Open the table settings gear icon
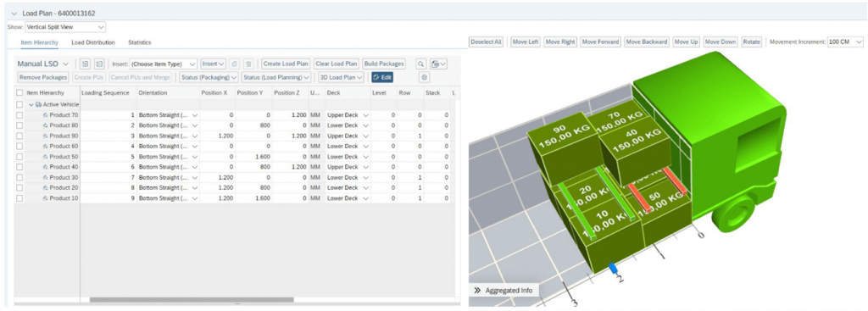Screen dimensions: 868x311 [425, 77]
